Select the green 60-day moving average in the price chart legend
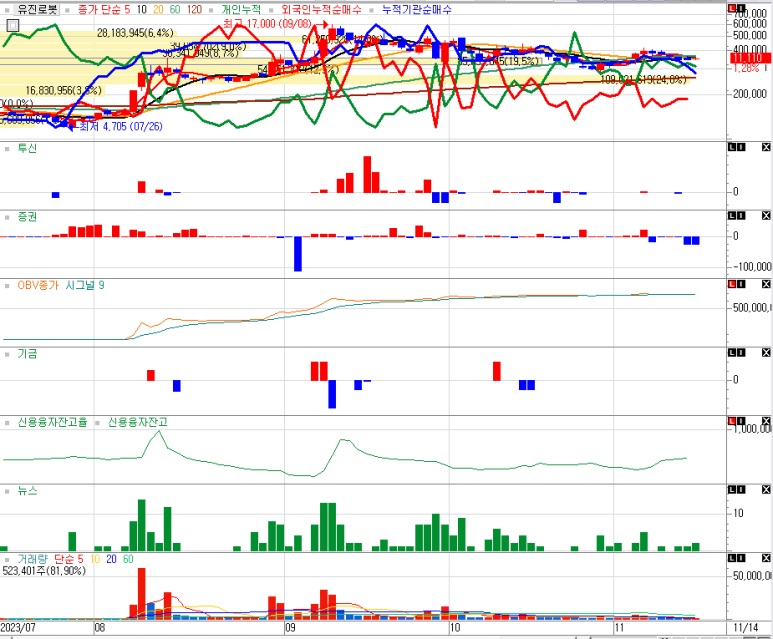This screenshot has height=639, width=773. (175, 9)
